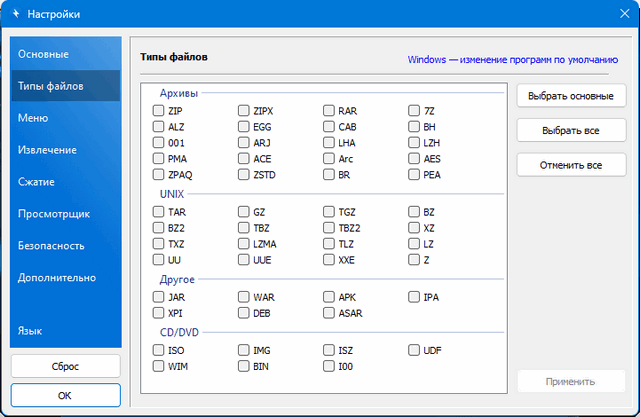640x417 pixels.
Task: Toggle the TAR checkbox under UNIX
Action: [159, 212]
